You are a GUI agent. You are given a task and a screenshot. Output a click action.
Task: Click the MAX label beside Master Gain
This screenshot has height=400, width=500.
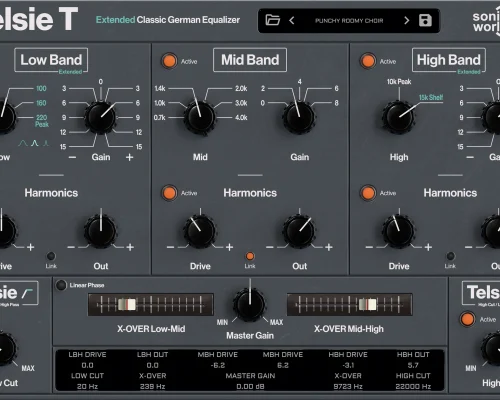pos(276,322)
